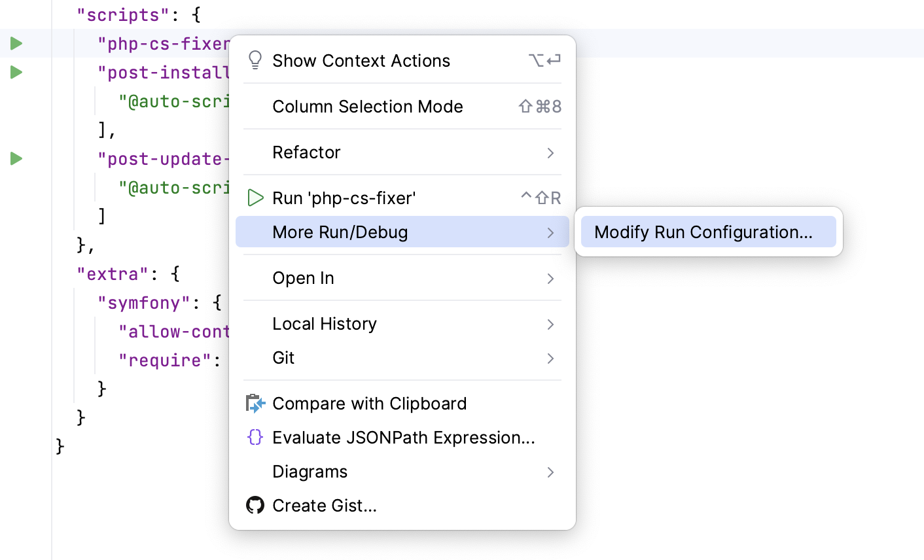
Task: Click the "require" key in the editor
Action: point(165,360)
